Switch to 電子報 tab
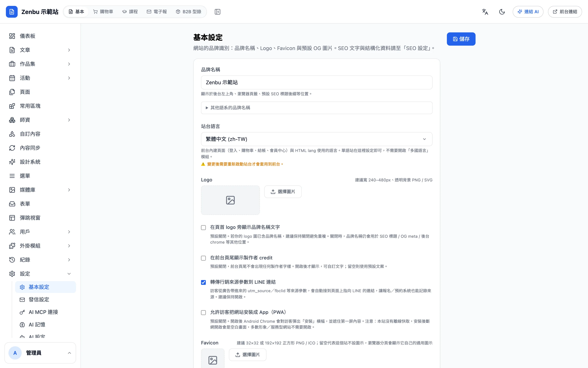 click(x=157, y=12)
